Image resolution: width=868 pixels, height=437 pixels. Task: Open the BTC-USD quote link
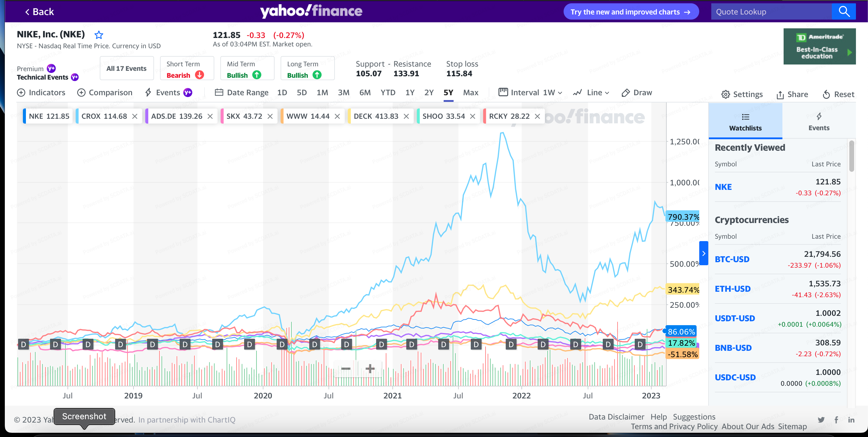pos(732,259)
